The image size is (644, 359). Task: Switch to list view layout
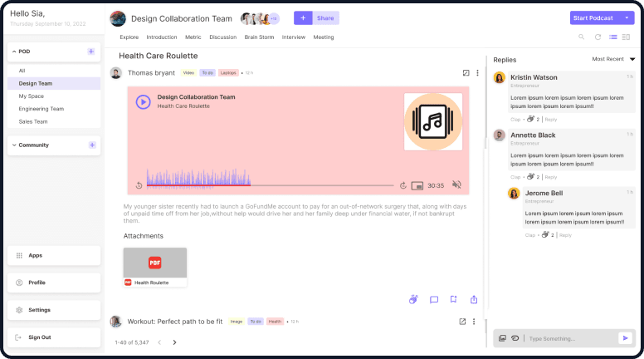click(612, 37)
